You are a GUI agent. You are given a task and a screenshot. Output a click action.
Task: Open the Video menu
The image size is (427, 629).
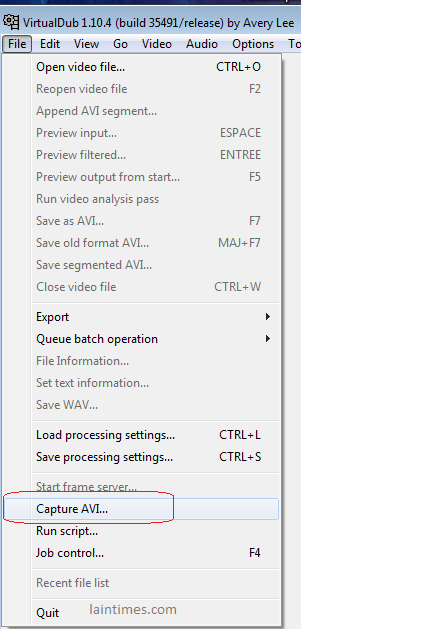tap(157, 44)
